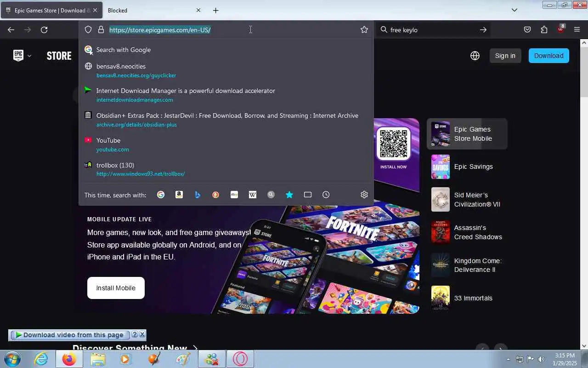588x368 pixels.
Task: Open Windows Explorer folder on taskbar
Action: [x=98, y=359]
